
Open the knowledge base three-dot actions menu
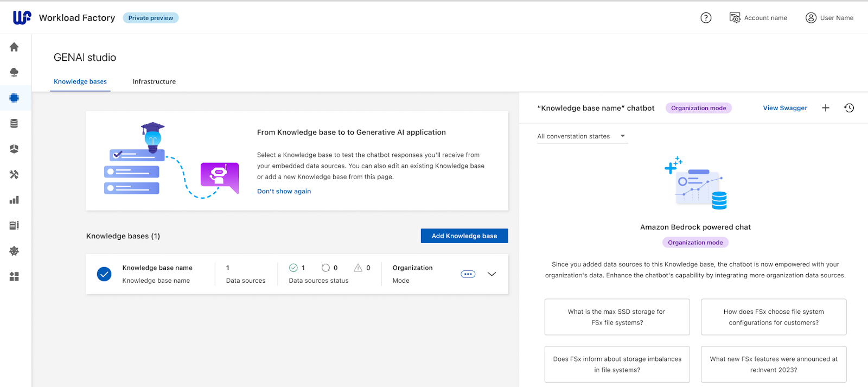pos(468,274)
